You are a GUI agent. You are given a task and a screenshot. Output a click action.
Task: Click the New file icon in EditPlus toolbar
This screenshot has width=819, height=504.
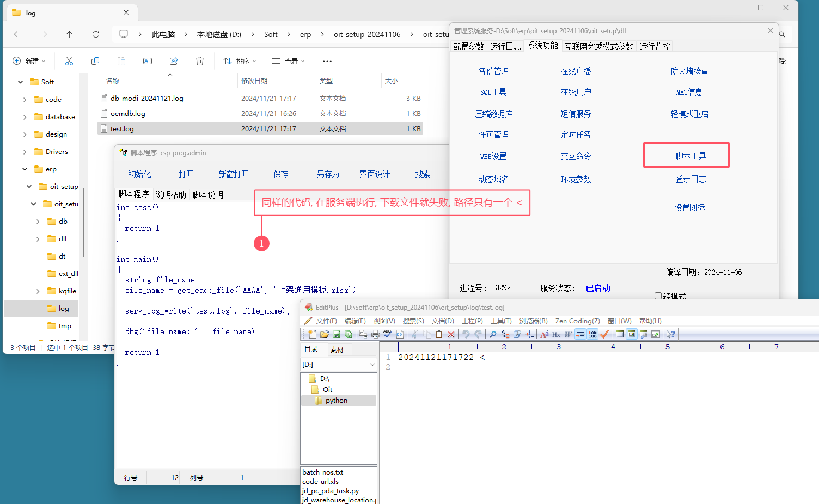(312, 334)
